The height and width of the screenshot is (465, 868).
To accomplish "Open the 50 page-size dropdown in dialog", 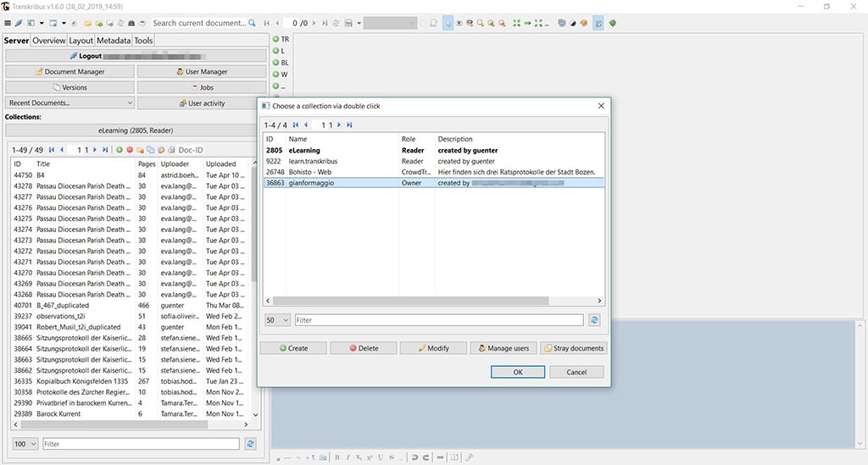I will pos(277,320).
